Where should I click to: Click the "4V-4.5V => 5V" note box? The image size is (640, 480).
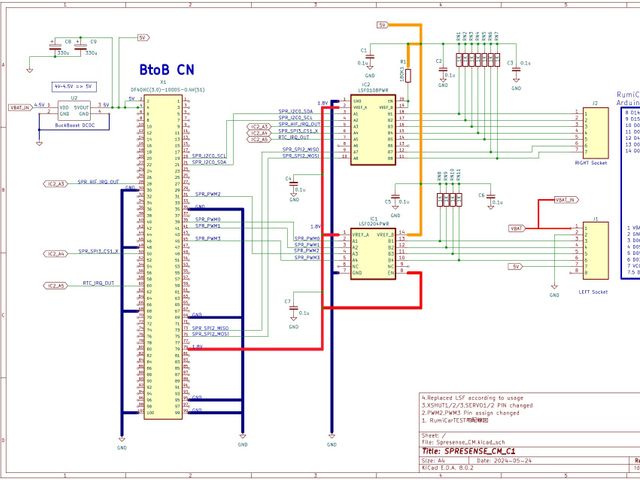74,87
